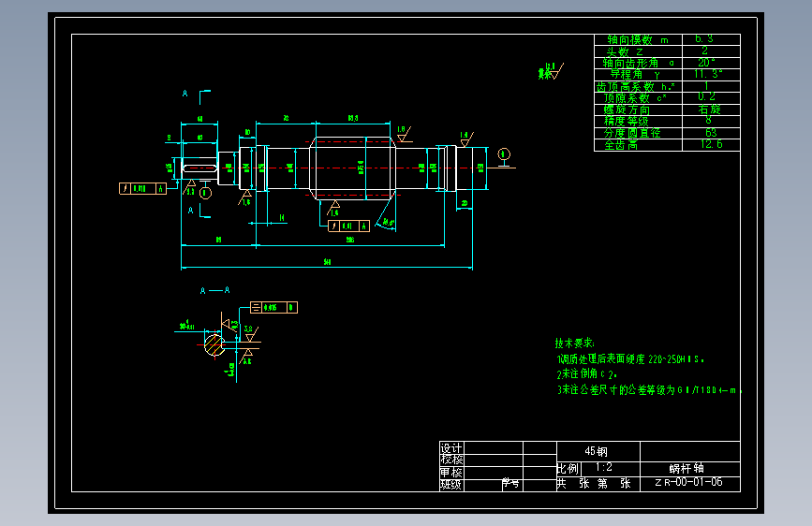Click the A—A section view title
812x526 pixels.
click(x=214, y=290)
